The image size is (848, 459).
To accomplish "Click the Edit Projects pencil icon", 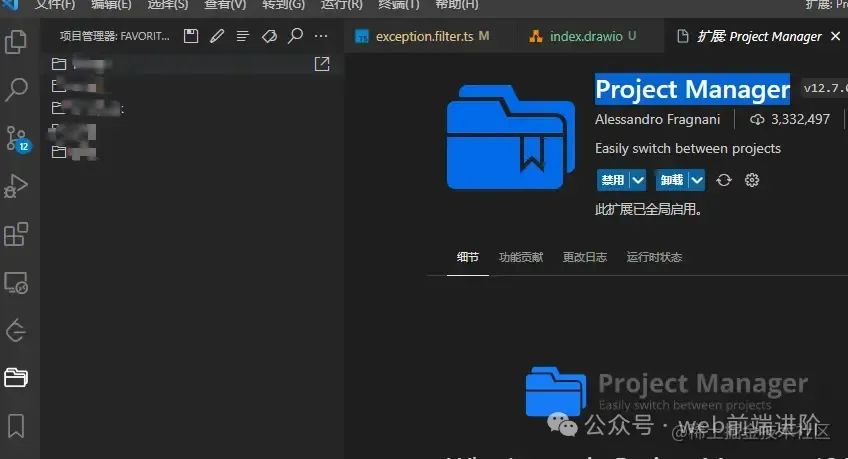I will pos(217,36).
